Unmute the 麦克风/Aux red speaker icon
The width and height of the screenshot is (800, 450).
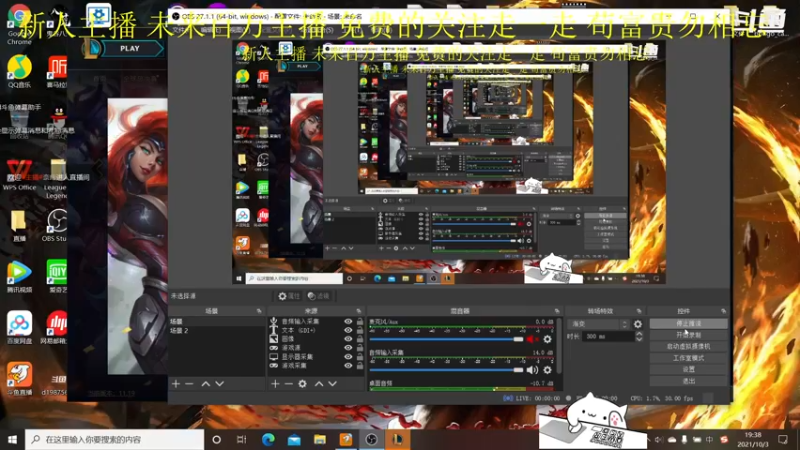point(532,339)
